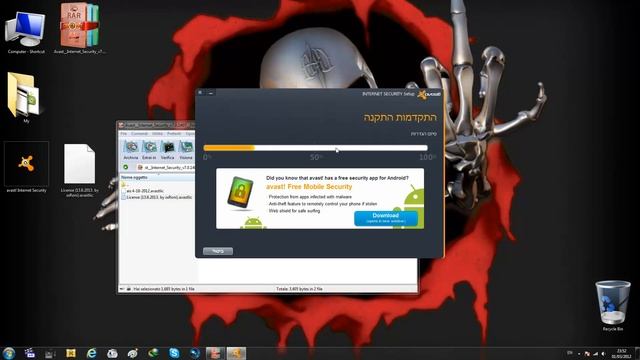Click the Download button for Mobile Security
Screen dimensions: 640x360
pos(386,218)
